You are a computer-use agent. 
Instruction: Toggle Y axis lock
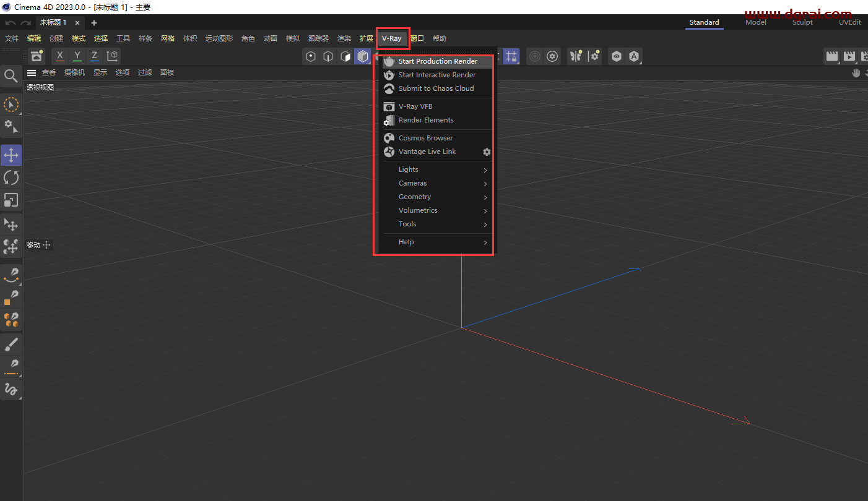click(77, 56)
